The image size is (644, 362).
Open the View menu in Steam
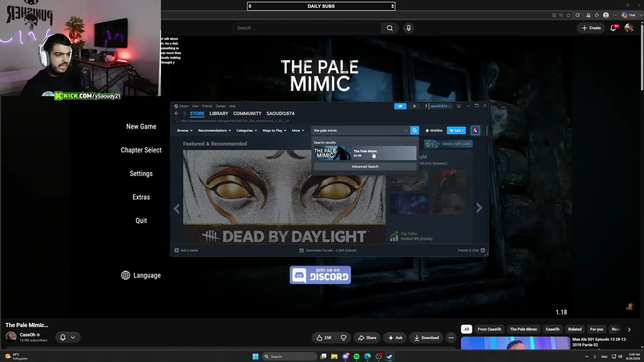195,106
